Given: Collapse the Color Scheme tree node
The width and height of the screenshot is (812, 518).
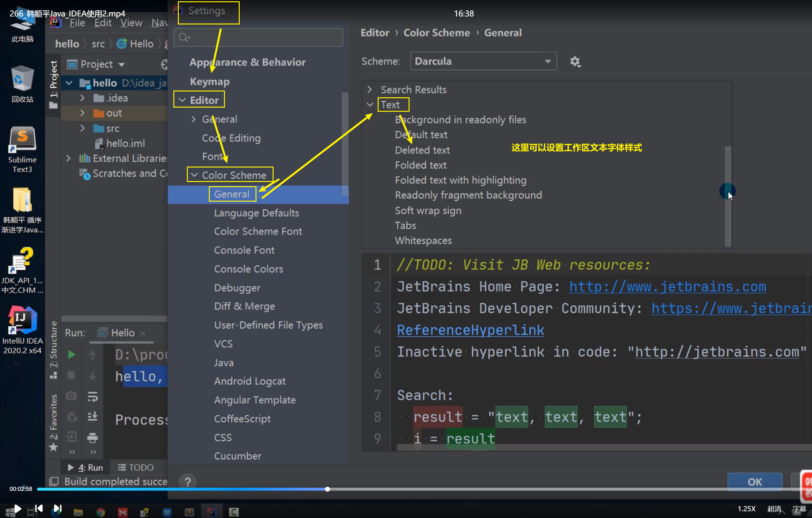Looking at the screenshot, I should 194,175.
